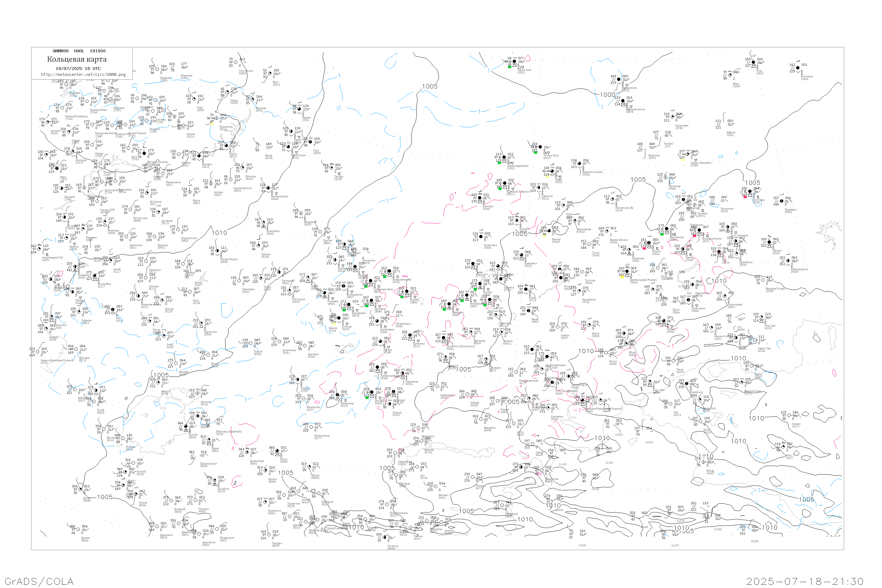882x588 pixels.
Task: Click the Кольцевая карта title
Action: pos(77,59)
